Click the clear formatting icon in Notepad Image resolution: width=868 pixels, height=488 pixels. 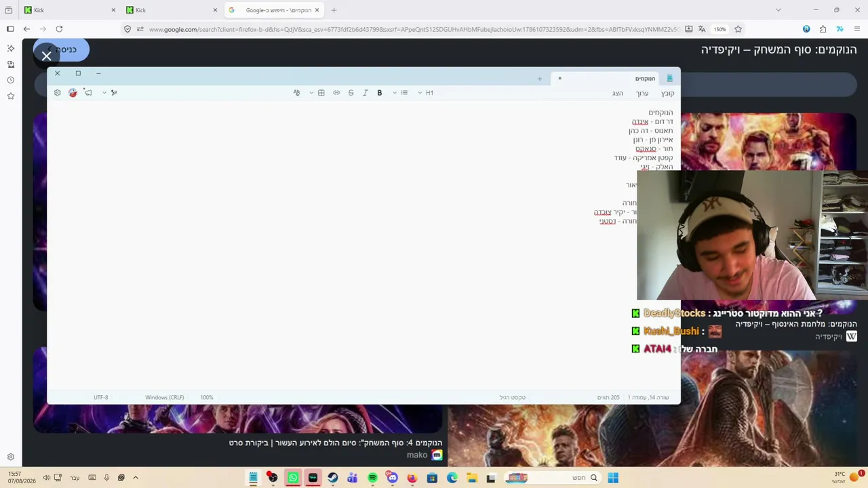pos(296,93)
